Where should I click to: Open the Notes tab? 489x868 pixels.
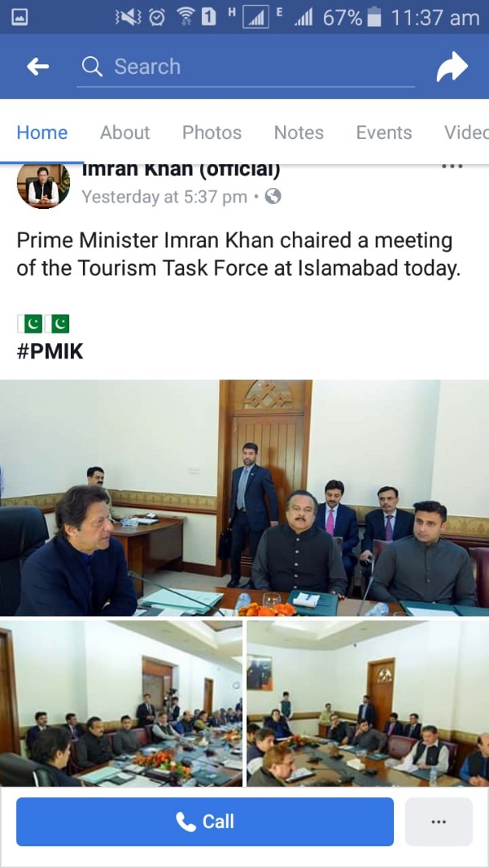[298, 133]
